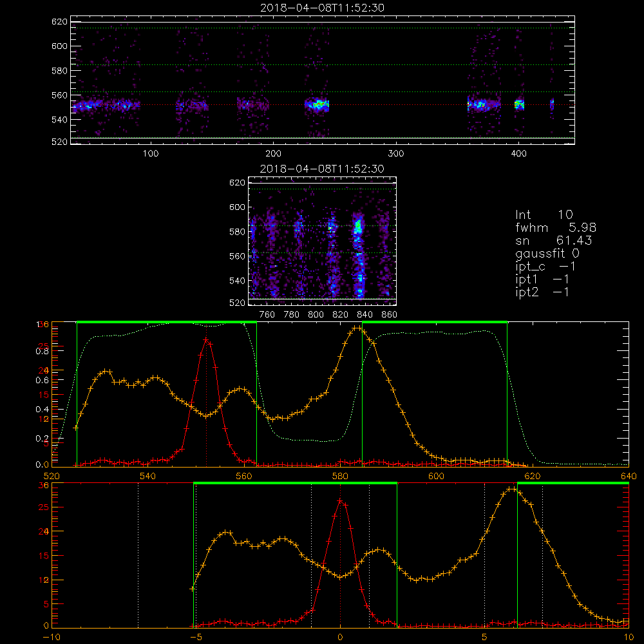Click the brightest vertical streak in the middle image
The height and width of the screenshot is (644, 644).
pyautogui.click(x=359, y=254)
